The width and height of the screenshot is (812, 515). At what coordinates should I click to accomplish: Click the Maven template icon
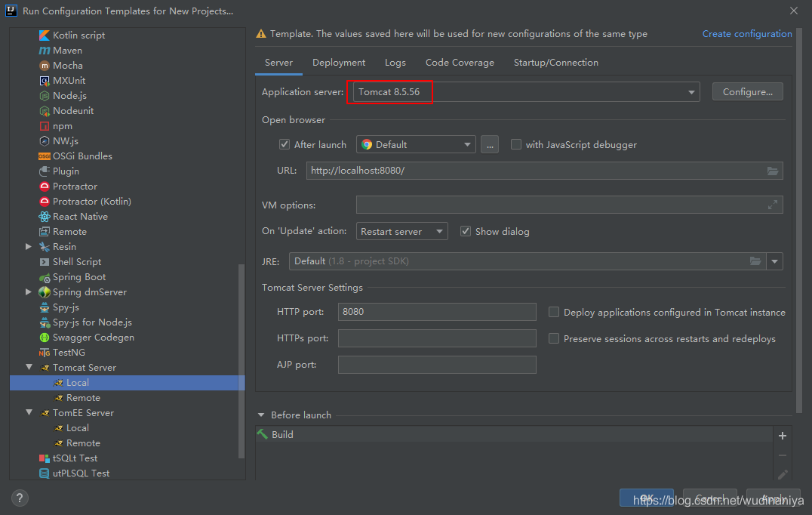(x=45, y=51)
